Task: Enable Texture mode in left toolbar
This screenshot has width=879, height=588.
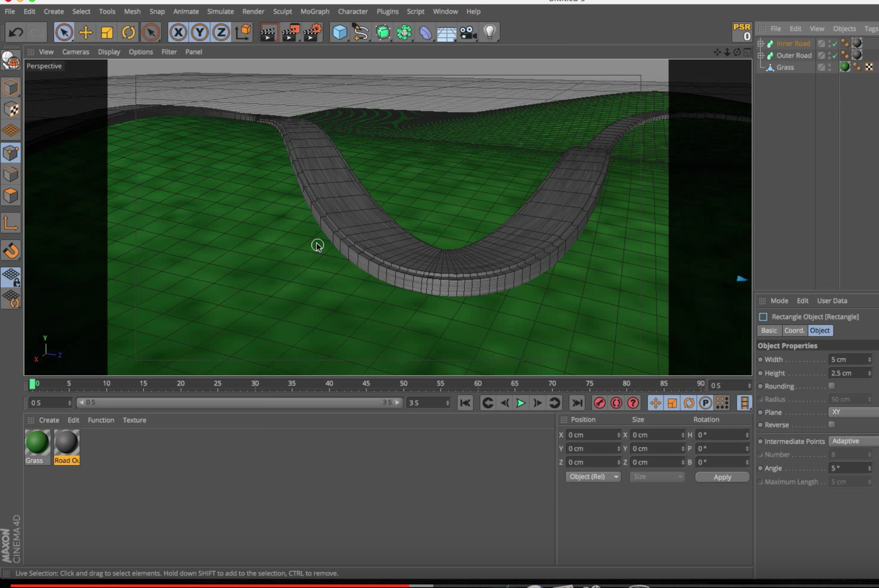Action: pyautogui.click(x=11, y=109)
